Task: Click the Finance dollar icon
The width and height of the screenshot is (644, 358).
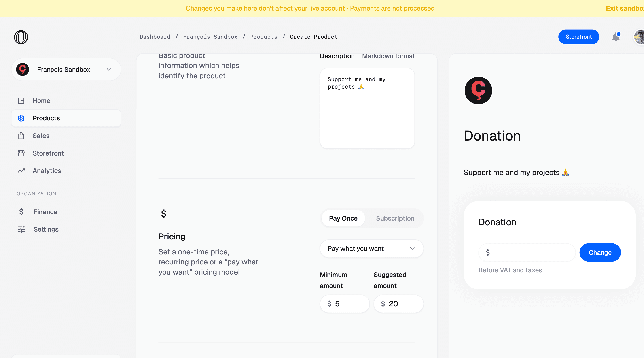Action: click(21, 212)
